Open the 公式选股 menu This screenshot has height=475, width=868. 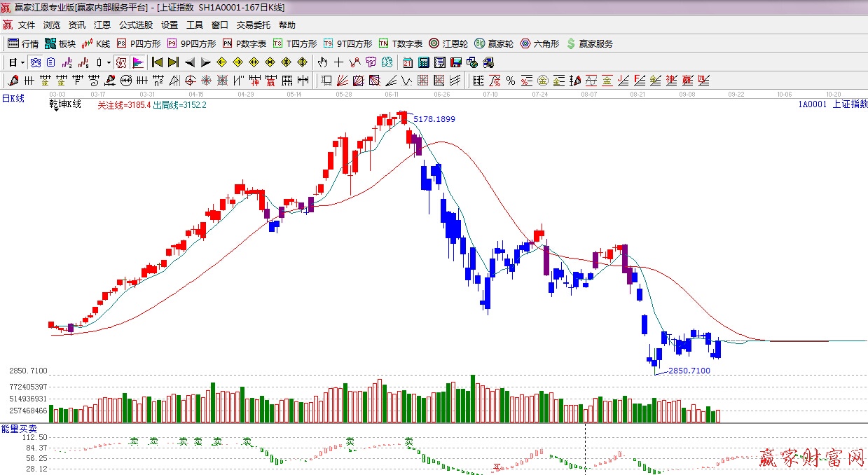tap(135, 25)
